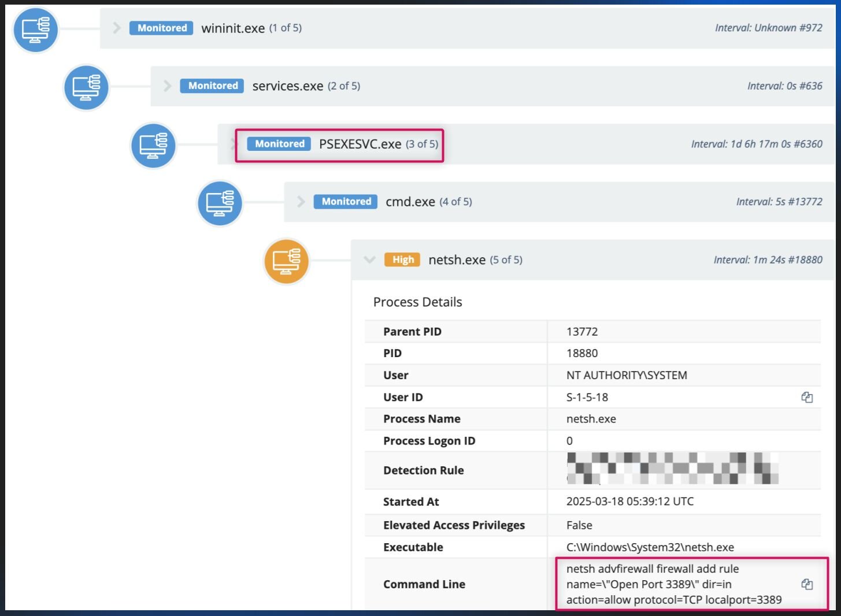Click the Command Line field label
This screenshot has height=616, width=841.
pos(424,584)
